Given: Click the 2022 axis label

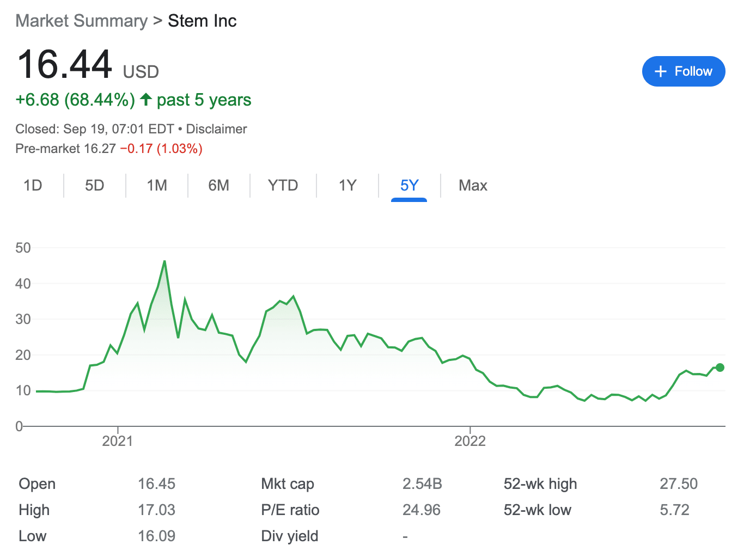Looking at the screenshot, I should (470, 441).
